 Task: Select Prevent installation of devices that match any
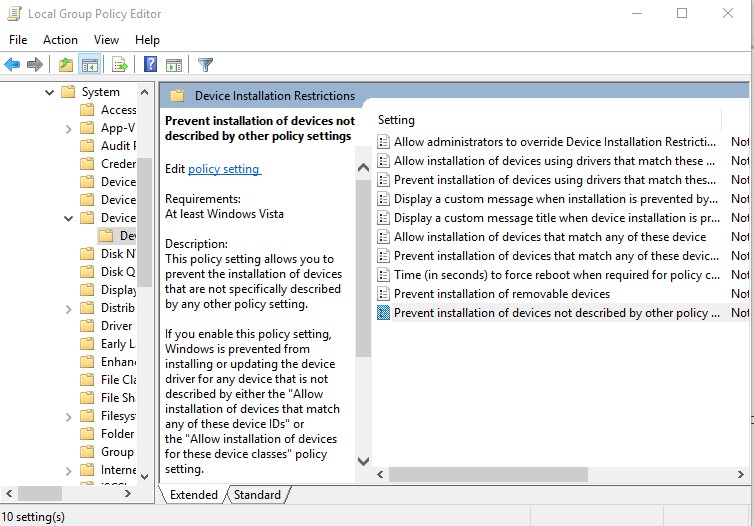tap(556, 256)
